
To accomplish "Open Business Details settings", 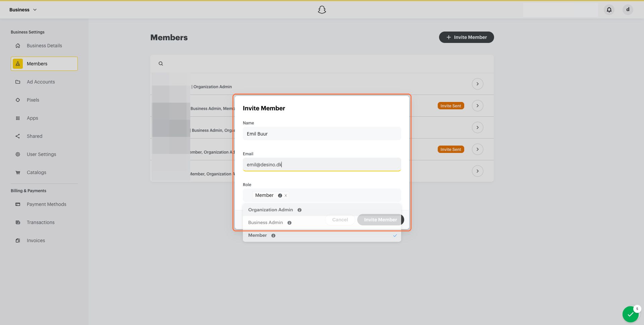I will coord(44,46).
